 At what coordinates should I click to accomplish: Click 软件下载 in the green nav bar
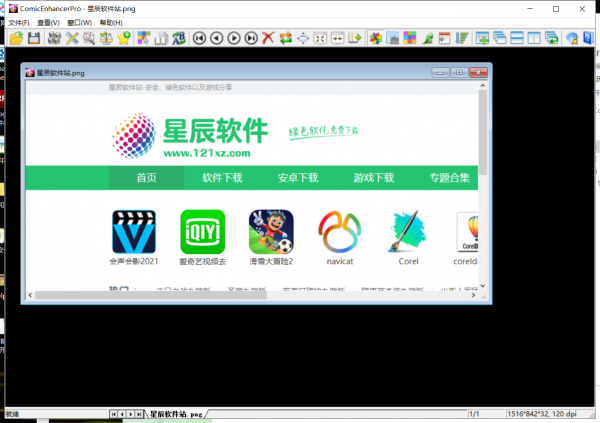coord(222,178)
